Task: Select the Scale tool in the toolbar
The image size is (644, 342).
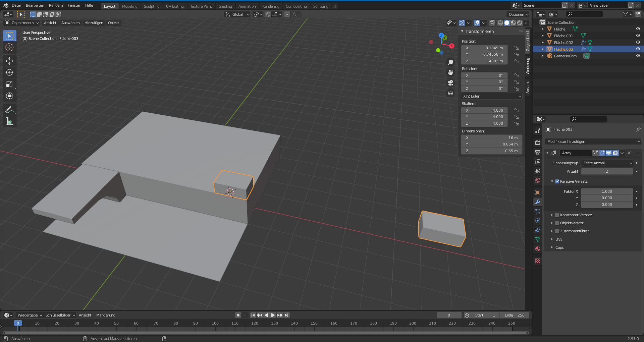Action: 9,84
